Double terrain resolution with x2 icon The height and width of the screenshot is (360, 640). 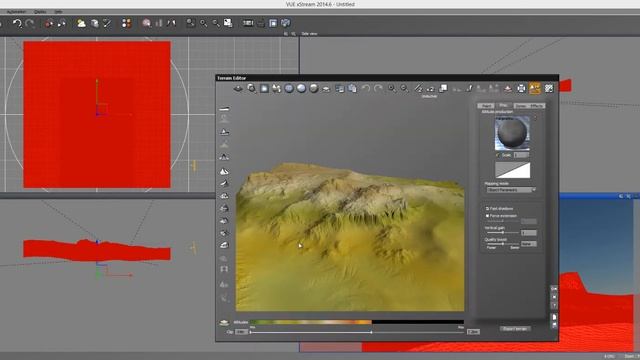click(430, 88)
